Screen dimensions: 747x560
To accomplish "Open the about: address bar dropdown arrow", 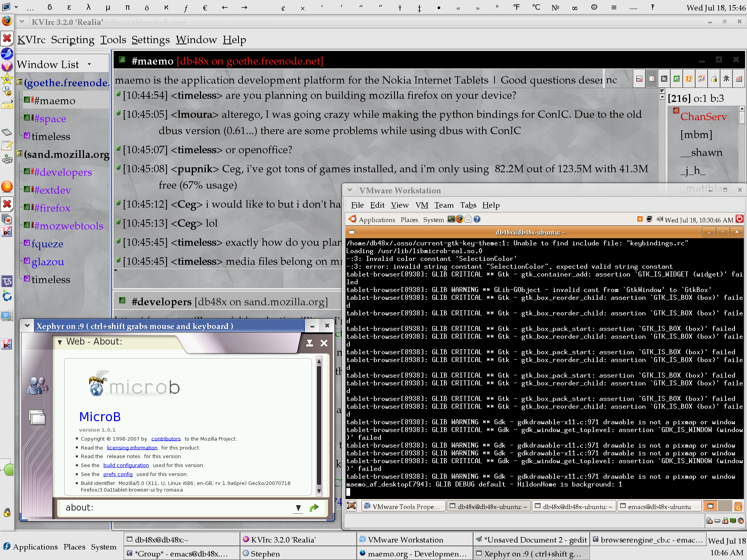I will coord(298,508).
